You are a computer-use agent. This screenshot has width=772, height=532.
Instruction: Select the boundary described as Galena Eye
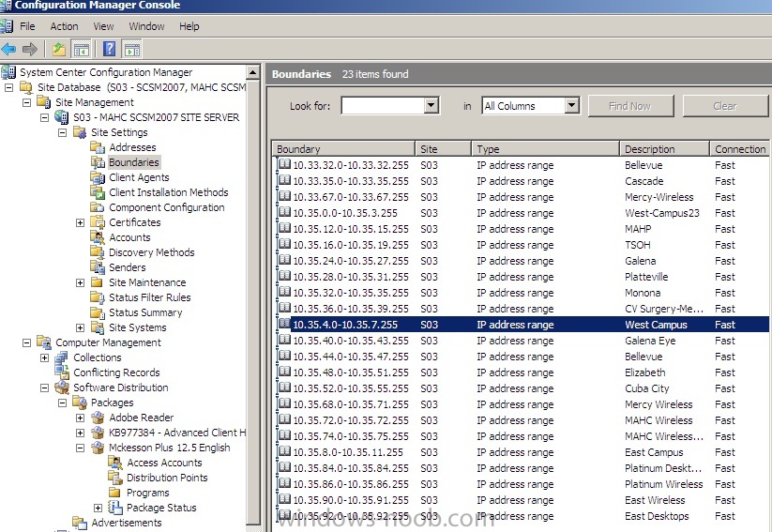click(522, 341)
